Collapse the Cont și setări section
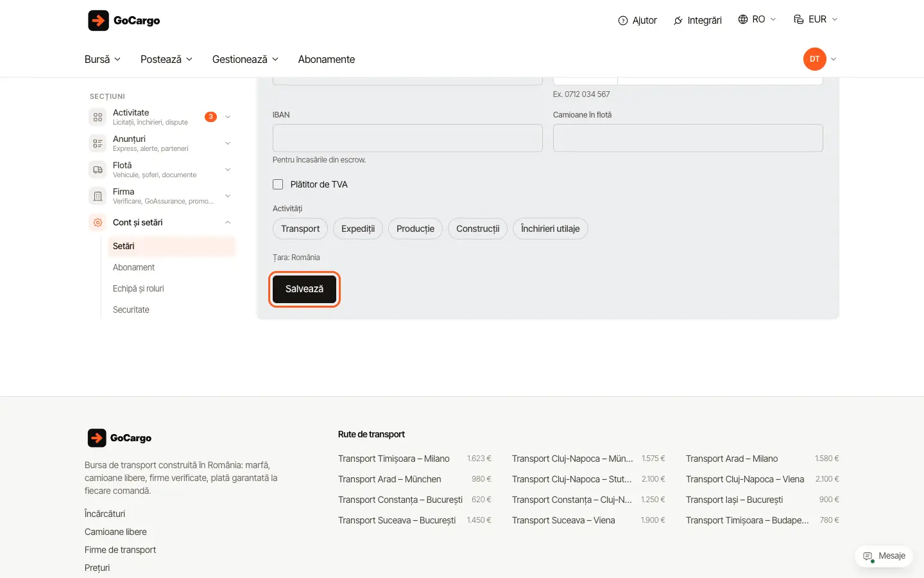Screen dimensions: 924x578 (x=228, y=222)
